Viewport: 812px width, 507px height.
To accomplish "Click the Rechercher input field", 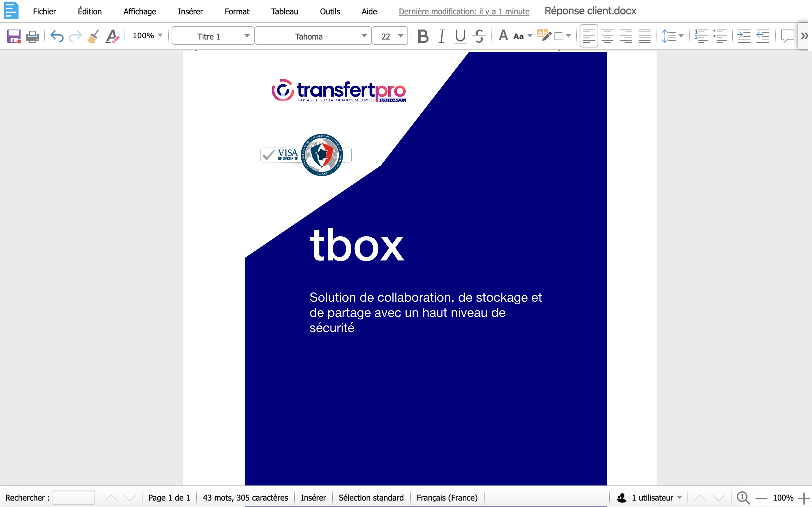I will coord(73,497).
